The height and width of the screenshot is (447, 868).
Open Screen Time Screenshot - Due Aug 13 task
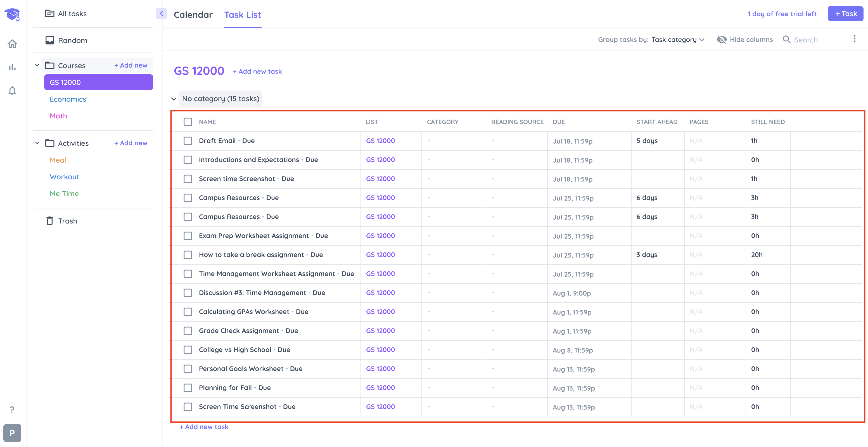(247, 407)
